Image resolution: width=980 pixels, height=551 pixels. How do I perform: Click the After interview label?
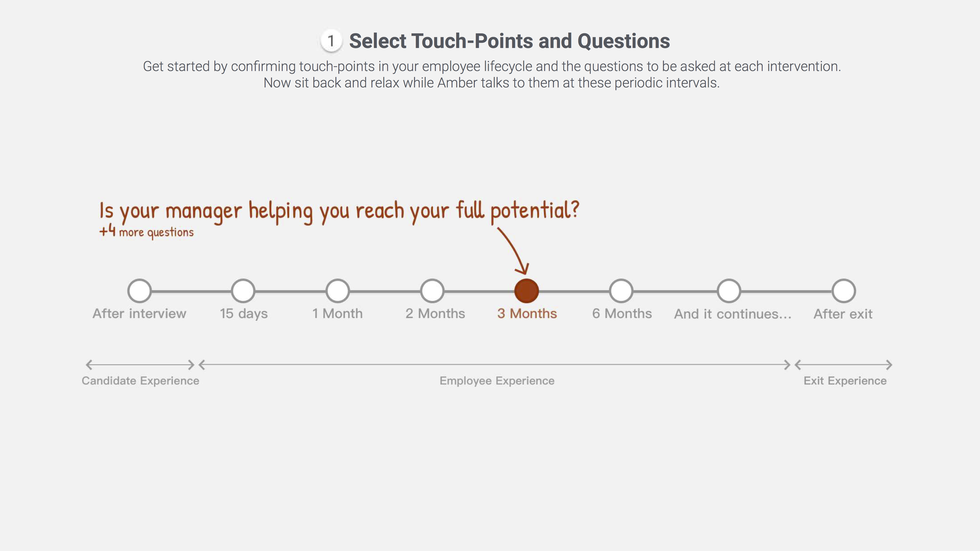pyautogui.click(x=139, y=314)
